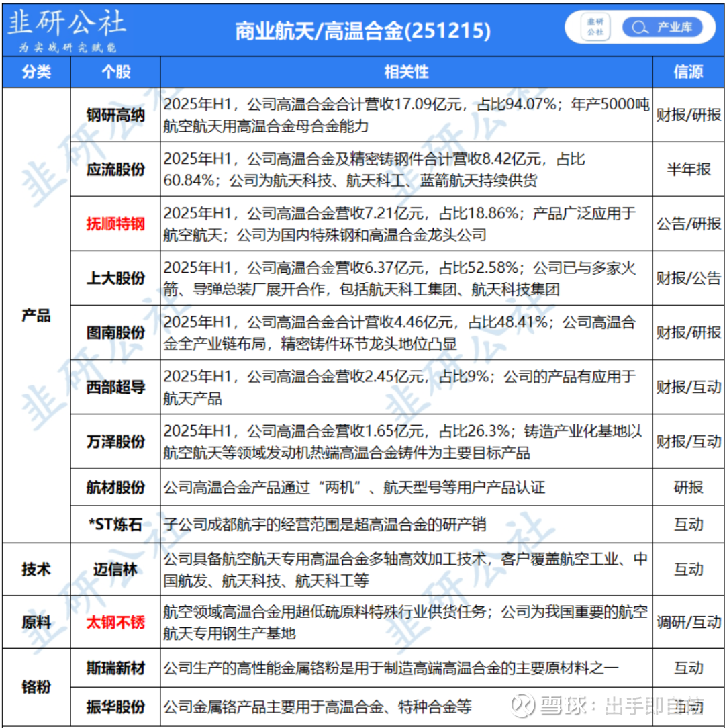The image size is (725, 728).
Task: Select stock name 应流股份
Action: (115, 169)
